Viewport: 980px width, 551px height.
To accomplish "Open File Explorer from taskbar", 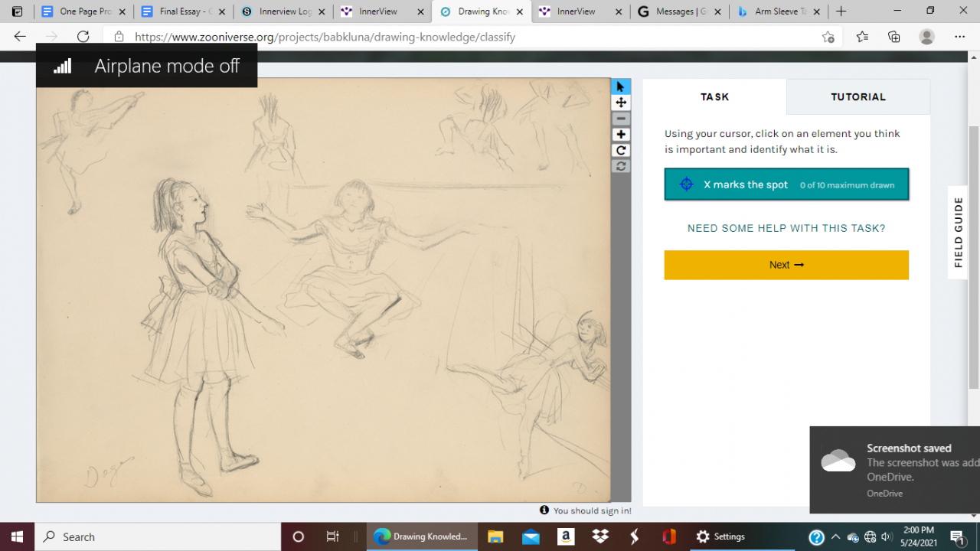I will click(x=495, y=536).
